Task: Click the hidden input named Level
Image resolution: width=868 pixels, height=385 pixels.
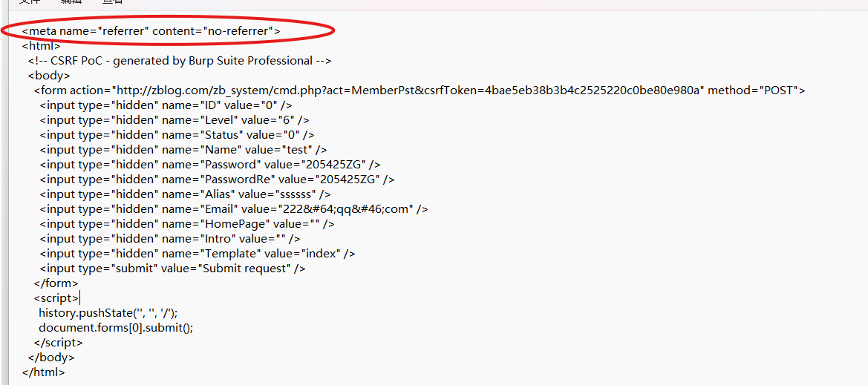Action: pyautogui.click(x=174, y=120)
